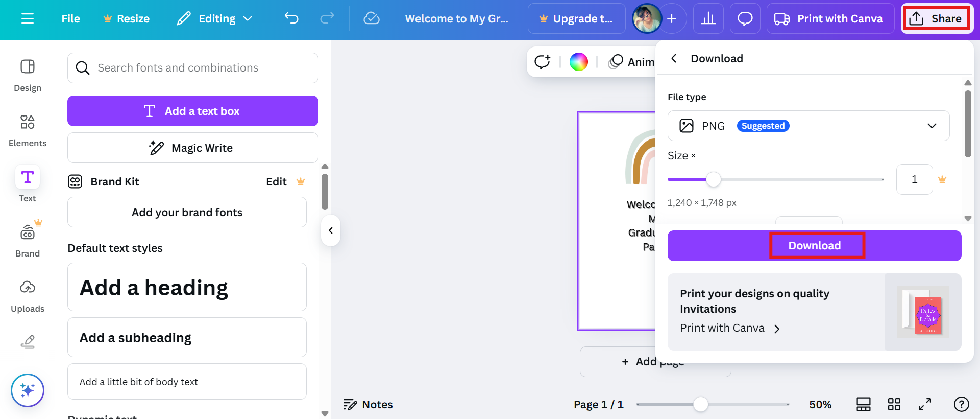Open the File menu
The height and width of the screenshot is (419, 980).
(x=70, y=19)
